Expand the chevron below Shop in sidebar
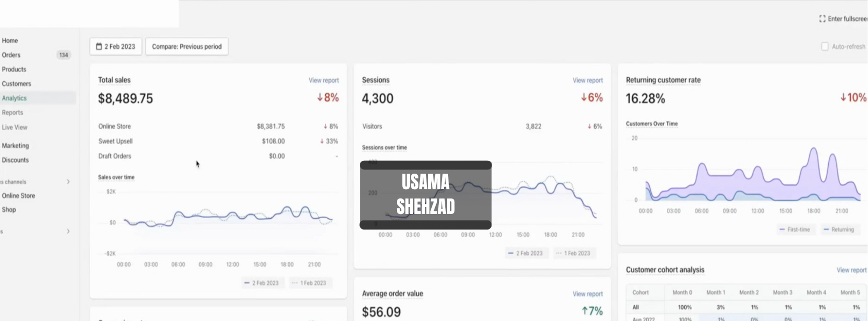The image size is (868, 321). 68,231
